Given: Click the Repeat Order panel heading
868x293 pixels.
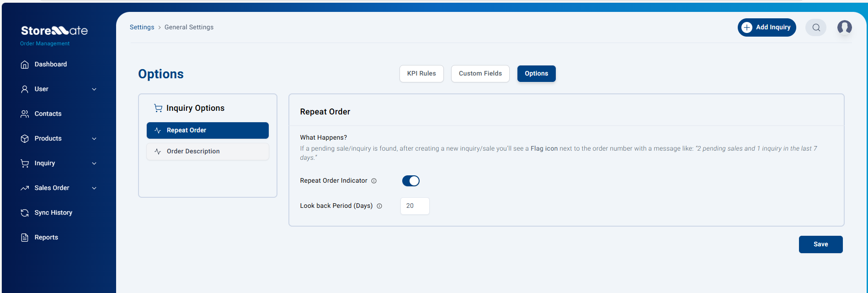Looking at the screenshot, I should click(x=325, y=112).
